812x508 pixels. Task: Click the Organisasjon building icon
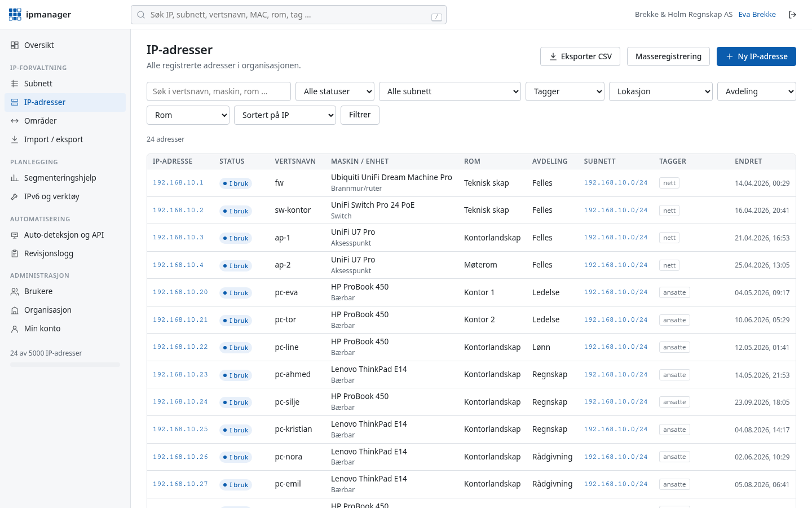(15, 310)
